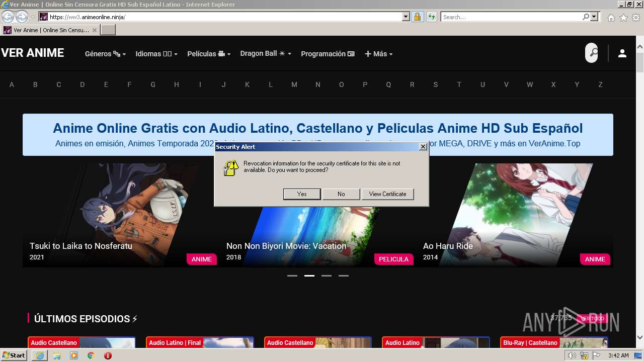The image size is (644, 362).
Task: Click the refresh page icon
Action: tap(431, 17)
